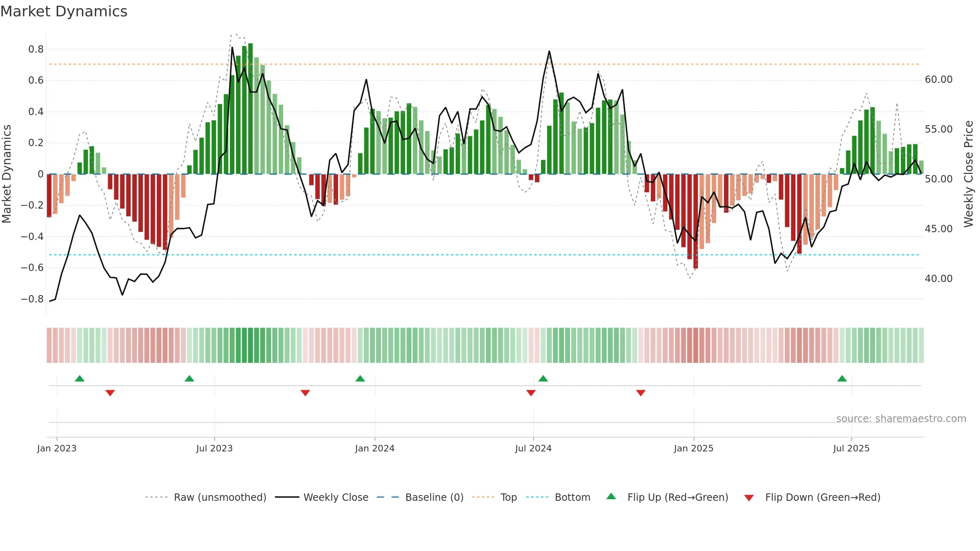This screenshot has width=980, height=551.
Task: Select the Flip Up marker shortly before Jul 2023
Action: pos(189,378)
